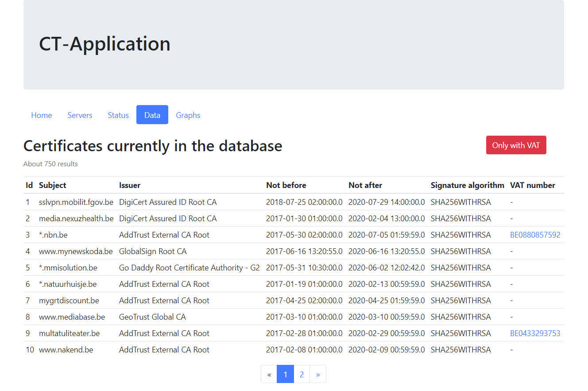588x391 pixels.
Task: Open the Home tab
Action: 42,115
